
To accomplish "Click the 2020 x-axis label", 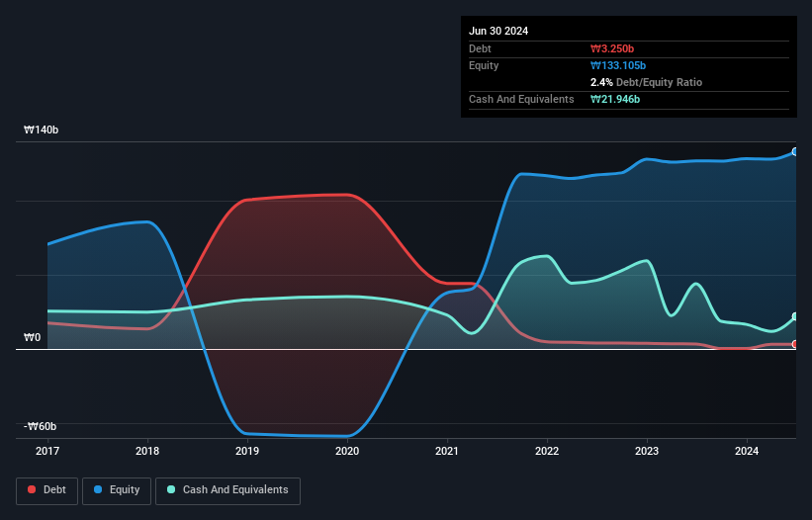I will pos(347,451).
